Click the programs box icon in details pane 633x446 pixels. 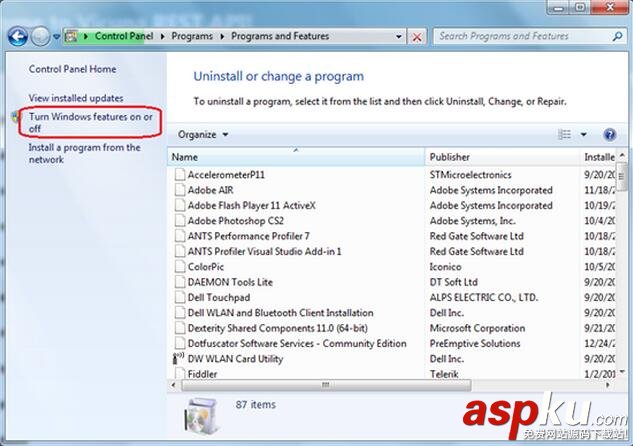pyautogui.click(x=202, y=416)
